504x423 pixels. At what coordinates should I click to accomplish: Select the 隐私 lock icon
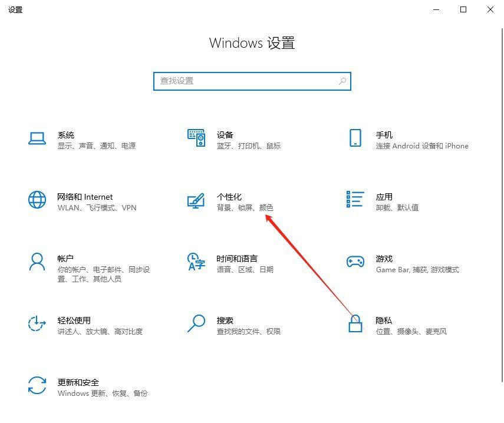tap(355, 325)
